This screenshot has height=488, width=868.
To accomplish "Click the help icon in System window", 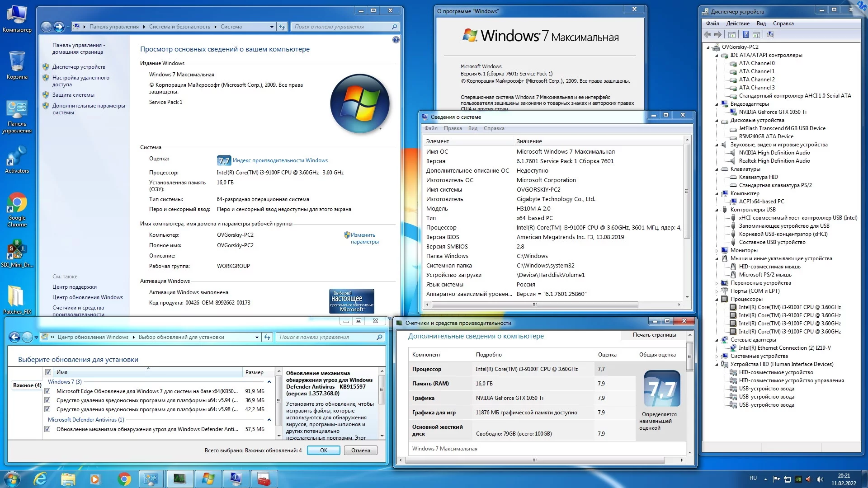I will 396,40.
